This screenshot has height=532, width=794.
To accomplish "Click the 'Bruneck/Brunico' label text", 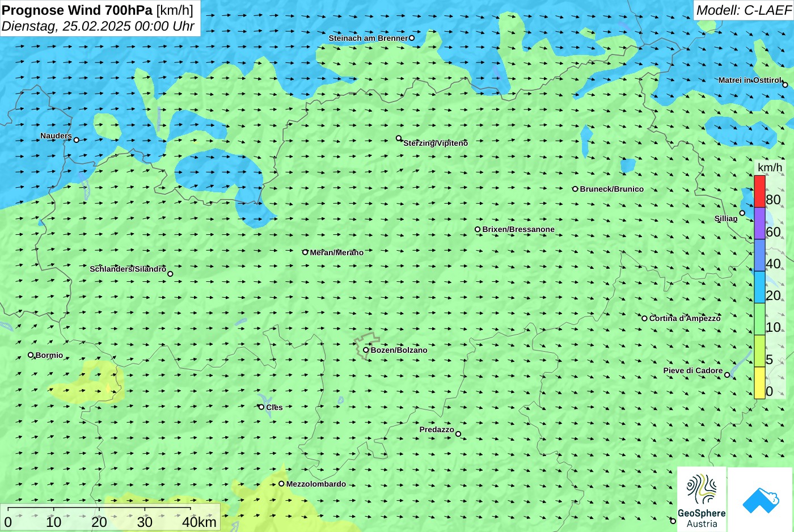I will [612, 189].
